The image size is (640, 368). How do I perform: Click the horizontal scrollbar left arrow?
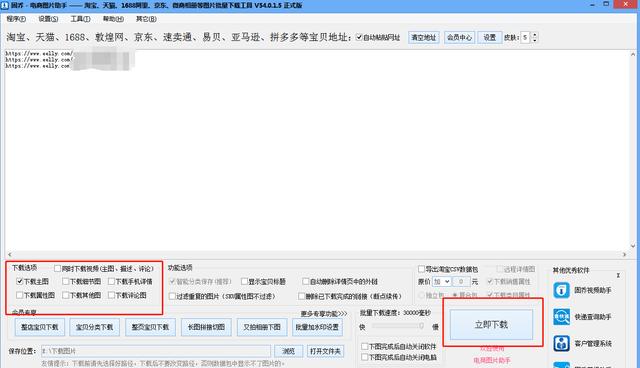pyautogui.click(x=9, y=255)
